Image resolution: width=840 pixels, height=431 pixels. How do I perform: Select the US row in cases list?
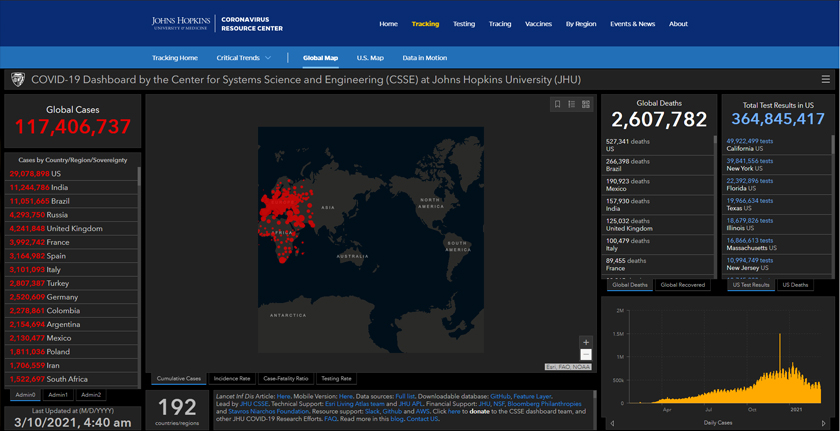71,174
